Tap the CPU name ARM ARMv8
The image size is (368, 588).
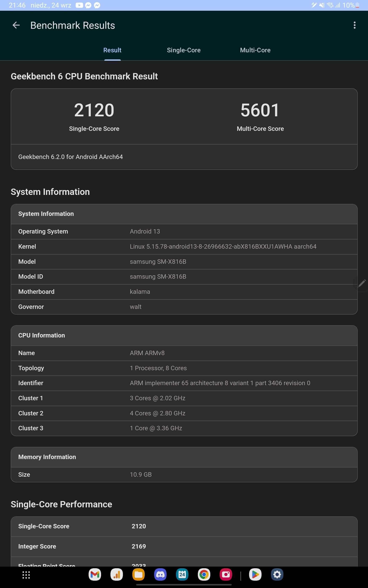147,353
